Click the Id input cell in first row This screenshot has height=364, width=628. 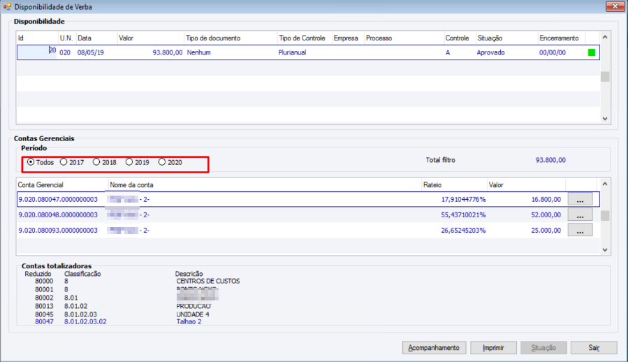coord(37,52)
